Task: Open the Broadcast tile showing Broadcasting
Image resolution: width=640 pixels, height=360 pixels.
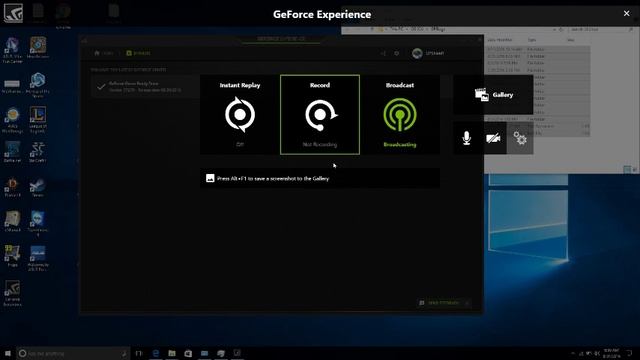Action: [400, 115]
